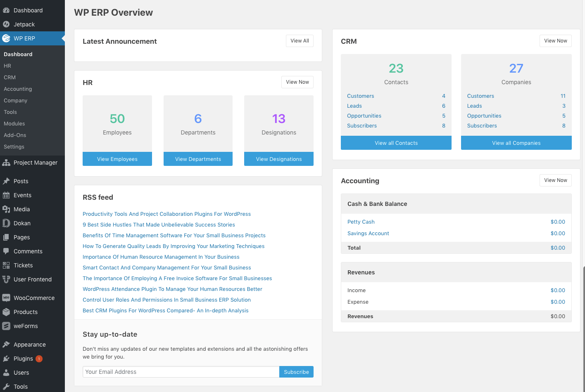
Task: Open the CRM submenu item
Action: point(10,78)
